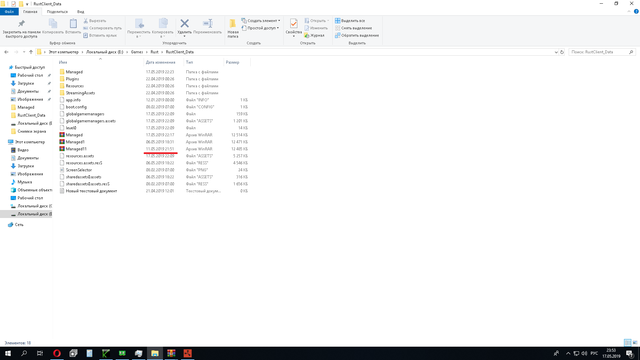The height and width of the screenshot is (360, 640).
Task: Select the ScreenSelector image file
Action: click(78, 170)
